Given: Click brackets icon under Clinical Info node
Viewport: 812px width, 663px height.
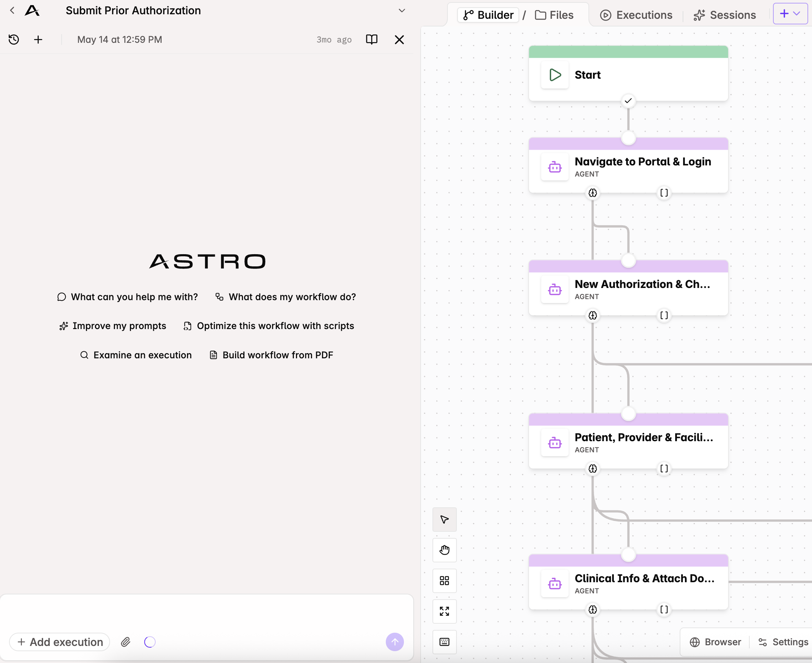Looking at the screenshot, I should coord(664,609).
